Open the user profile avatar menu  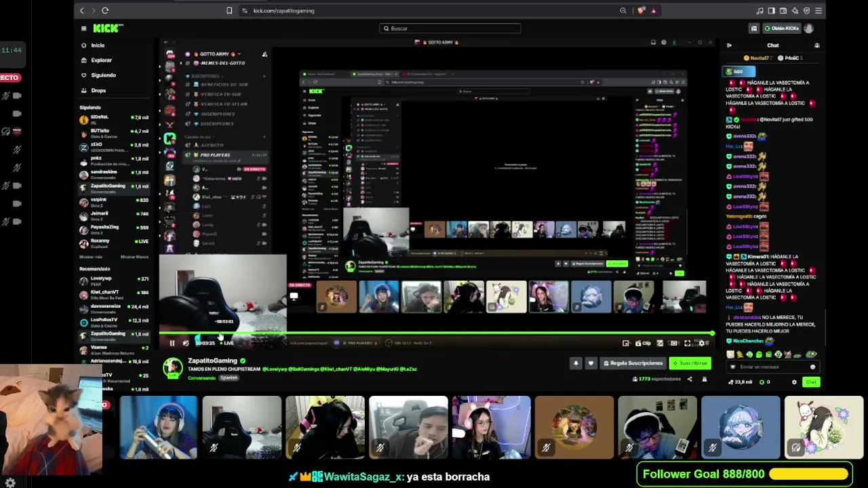[x=808, y=28]
